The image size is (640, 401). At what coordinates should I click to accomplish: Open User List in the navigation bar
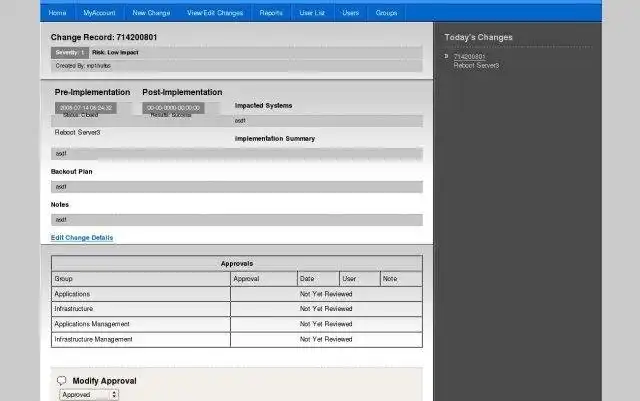[x=312, y=13]
